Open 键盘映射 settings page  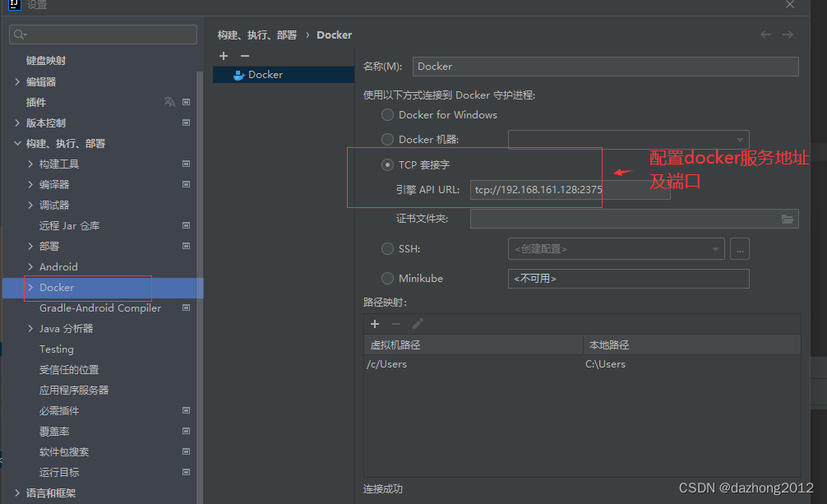(x=46, y=61)
